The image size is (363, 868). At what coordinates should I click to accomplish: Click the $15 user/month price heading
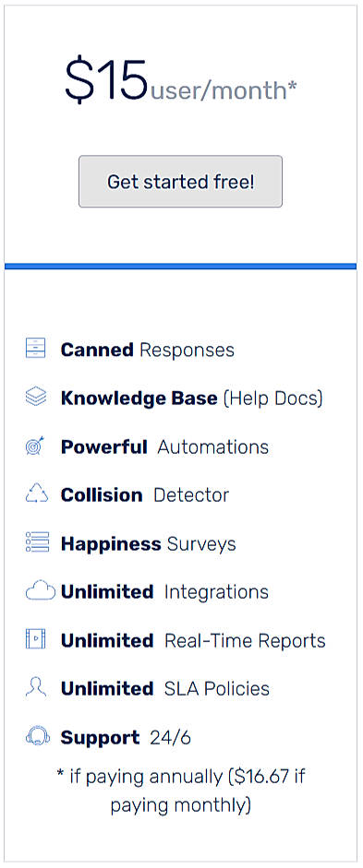point(181,81)
